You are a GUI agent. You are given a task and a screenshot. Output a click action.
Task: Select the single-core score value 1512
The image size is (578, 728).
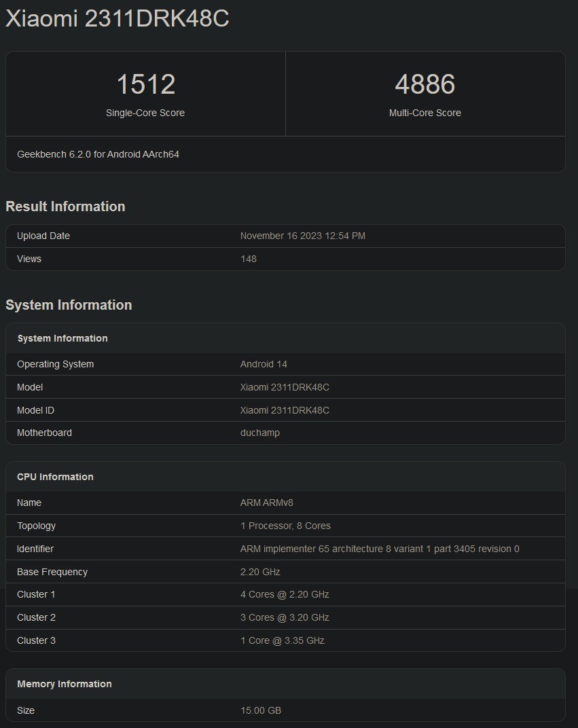(146, 84)
